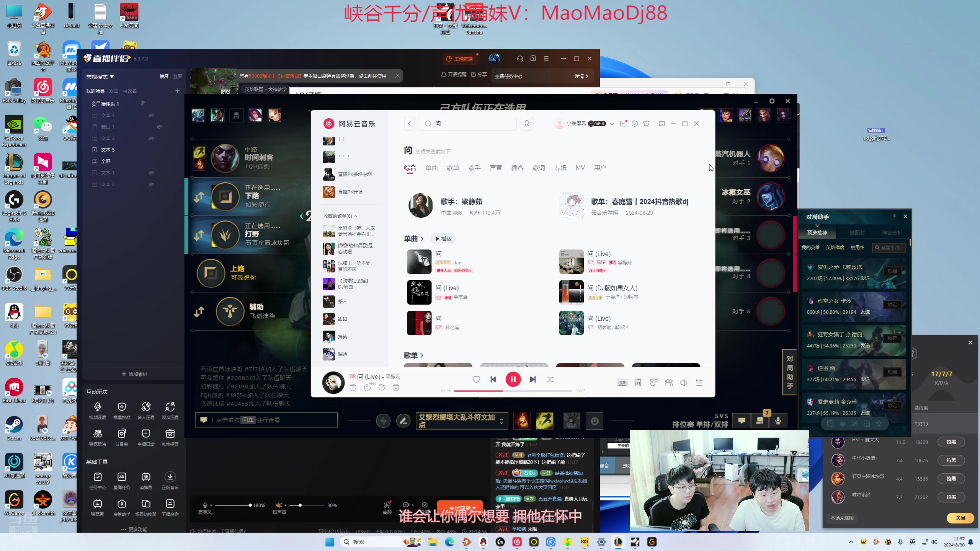The height and width of the screenshot is (551, 980).
Task: Open 正版音乐 download icon
Action: point(170,481)
